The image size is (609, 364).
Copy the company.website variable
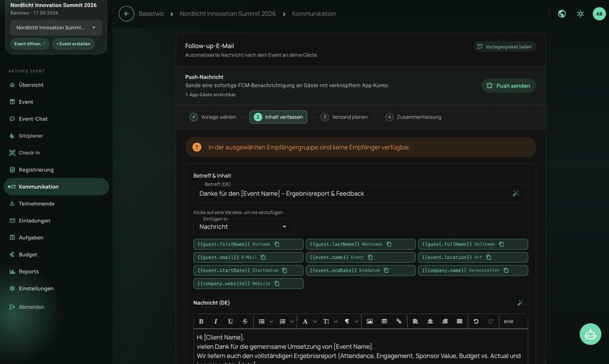[277, 284]
